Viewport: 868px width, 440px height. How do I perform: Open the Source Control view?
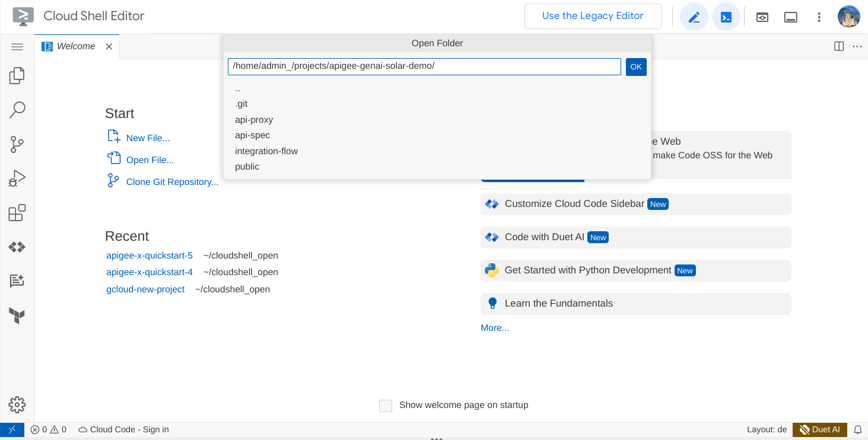(x=17, y=144)
